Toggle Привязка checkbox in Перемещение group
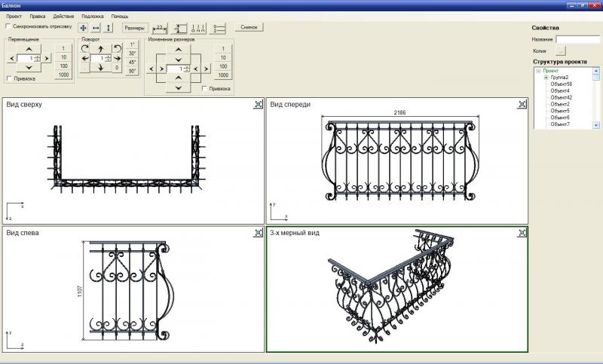Viewport: 603px width, 364px height. point(9,78)
